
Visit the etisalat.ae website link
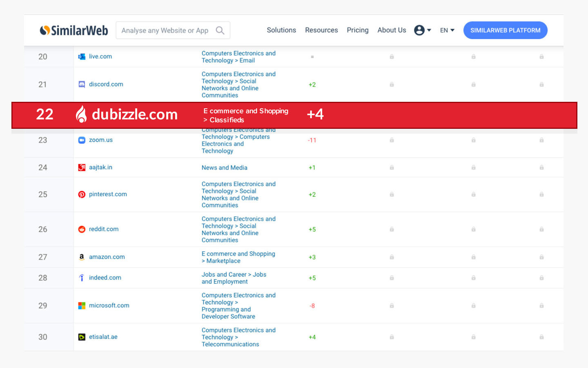click(103, 337)
